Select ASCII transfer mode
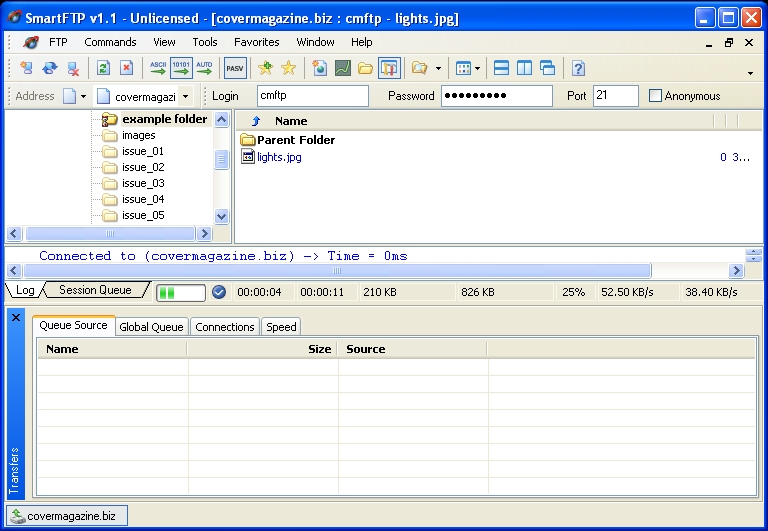Image resolution: width=768 pixels, height=531 pixels. click(x=158, y=68)
